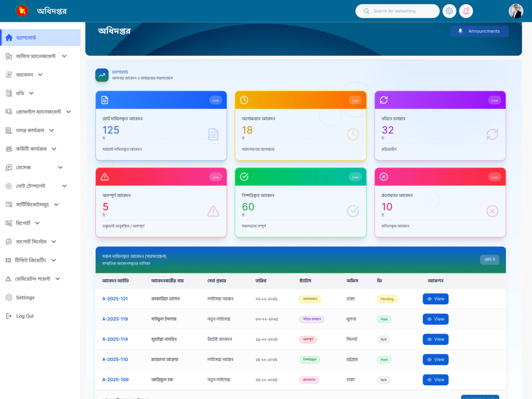Click the Live badge on the 125 card
Viewport: 532px width, 399px height.
coord(215,101)
